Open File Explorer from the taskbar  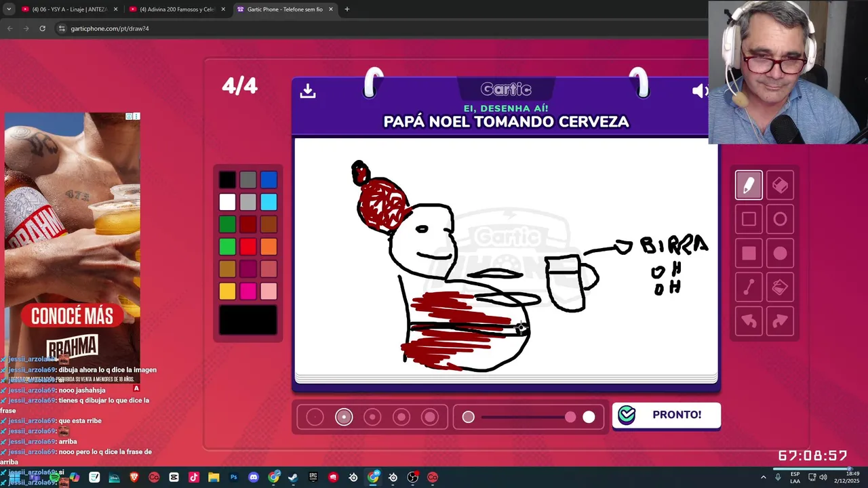click(214, 477)
